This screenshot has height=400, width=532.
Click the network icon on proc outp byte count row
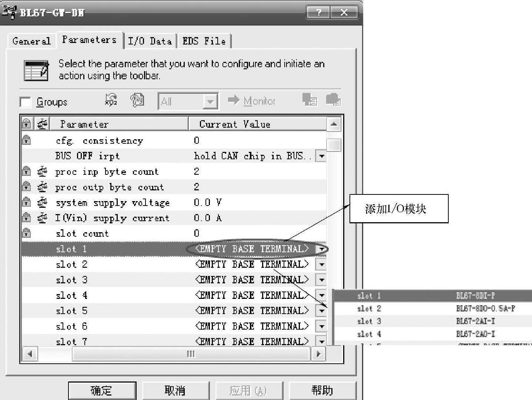click(x=42, y=187)
